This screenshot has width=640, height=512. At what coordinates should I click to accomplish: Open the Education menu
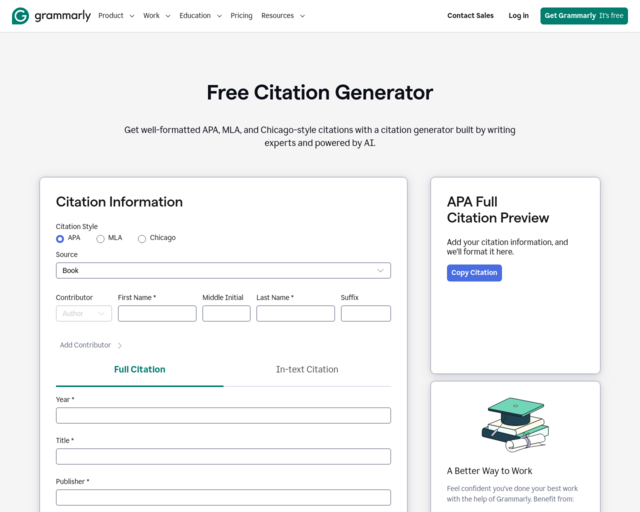pyautogui.click(x=195, y=16)
